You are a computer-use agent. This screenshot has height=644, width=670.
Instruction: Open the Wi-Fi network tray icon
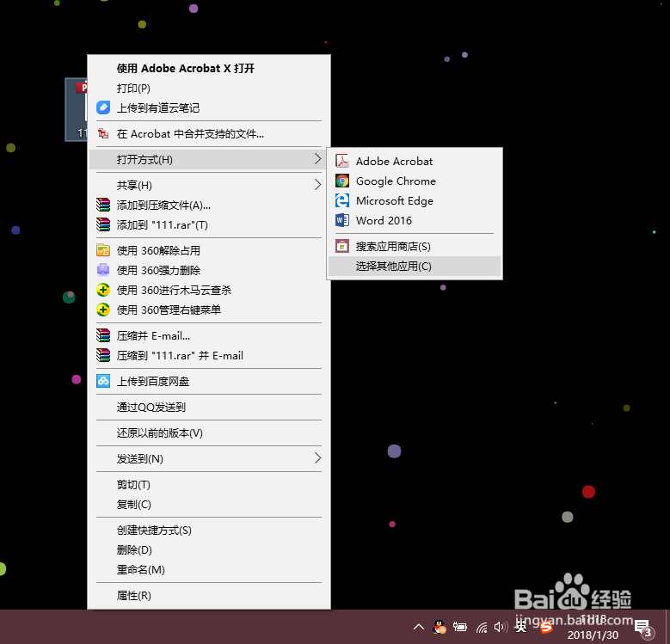tap(482, 627)
